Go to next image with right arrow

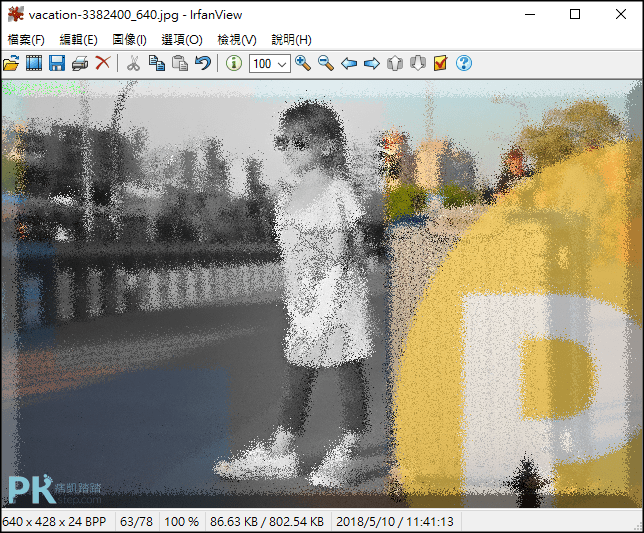(x=372, y=63)
